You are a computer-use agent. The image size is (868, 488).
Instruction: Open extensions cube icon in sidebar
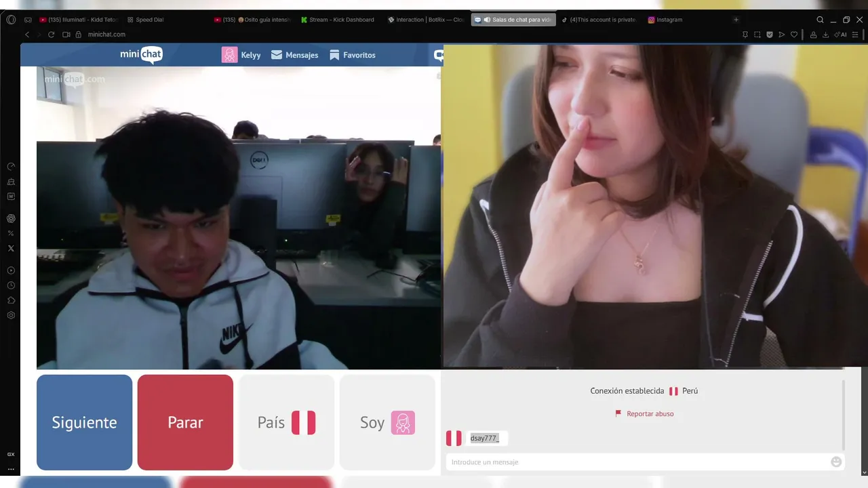pos(11,300)
